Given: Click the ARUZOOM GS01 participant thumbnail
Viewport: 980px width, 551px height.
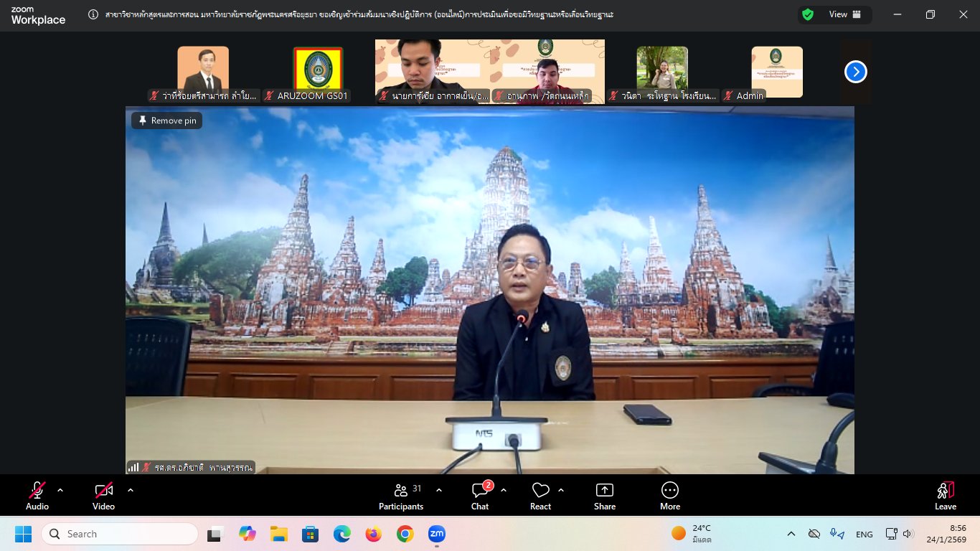Looking at the screenshot, I should (x=318, y=72).
